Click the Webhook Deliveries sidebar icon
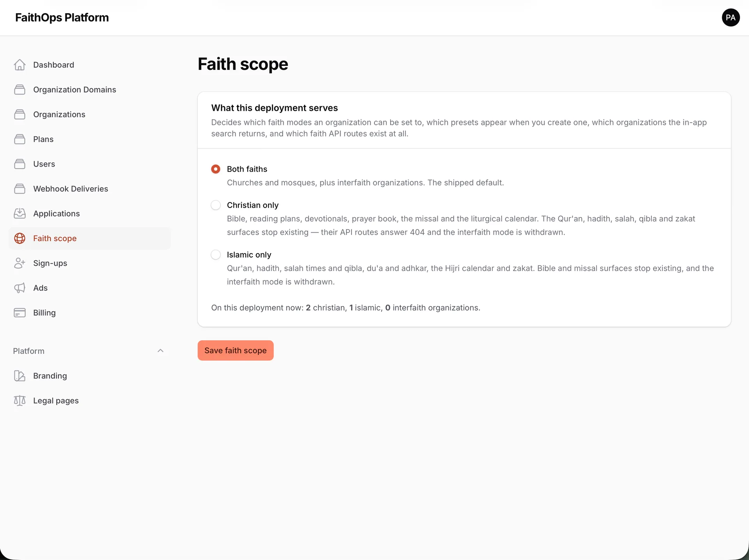The height and width of the screenshot is (560, 749). tap(20, 189)
